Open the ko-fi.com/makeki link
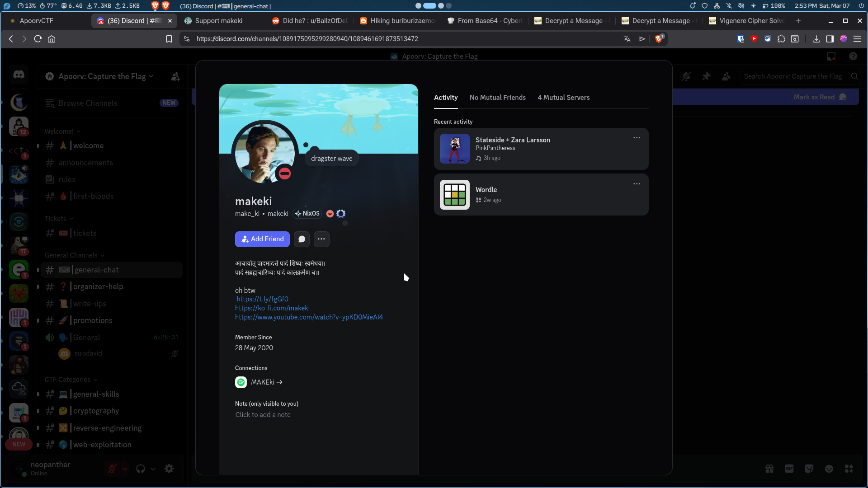The height and width of the screenshot is (488, 868). click(272, 308)
